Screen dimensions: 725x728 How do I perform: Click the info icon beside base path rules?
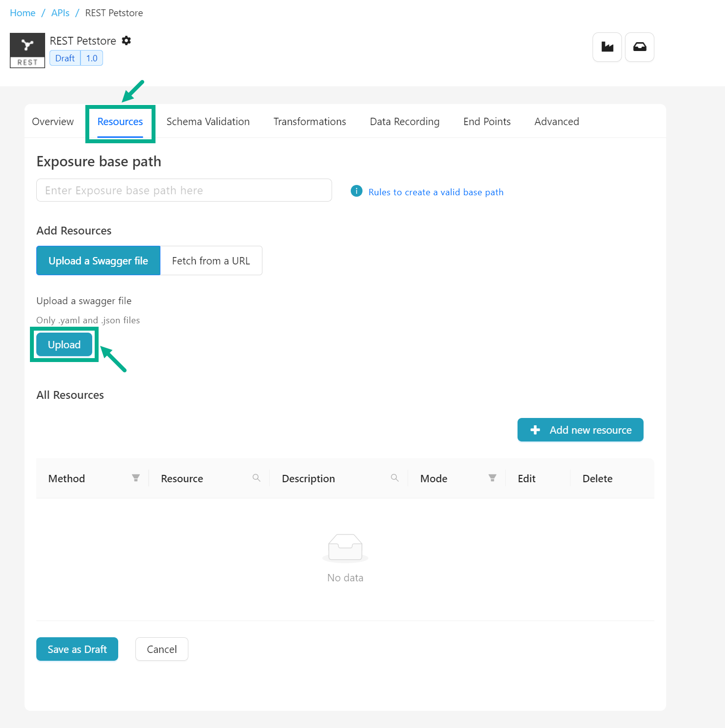[357, 191]
